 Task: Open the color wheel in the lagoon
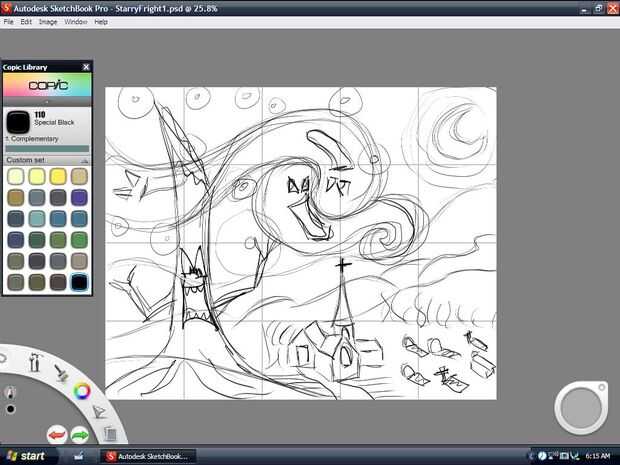[x=82, y=391]
